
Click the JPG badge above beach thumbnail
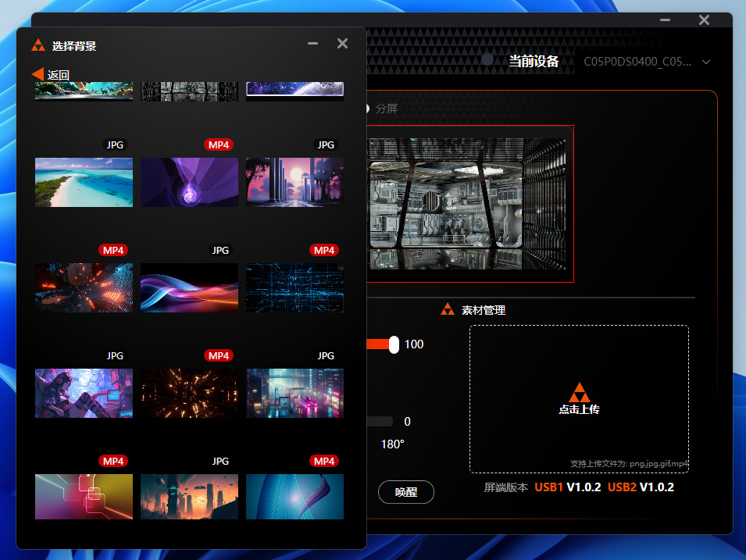tap(115, 144)
